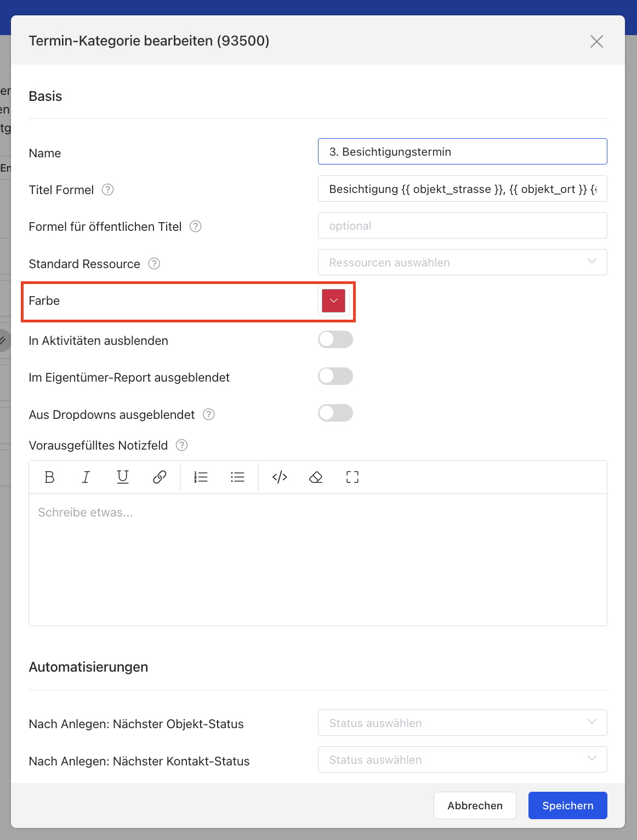Click the Speichern button
This screenshot has height=840, width=637.
(x=567, y=805)
